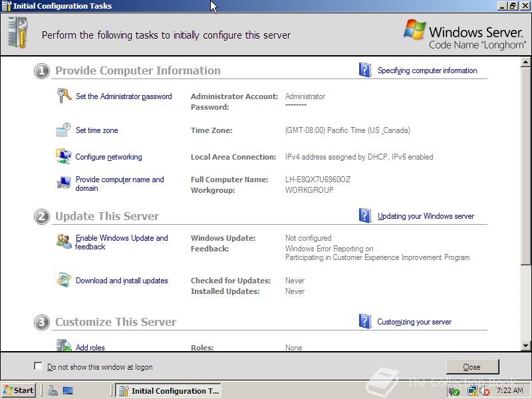Click the clock calendar icon for Set time zone

point(63,130)
